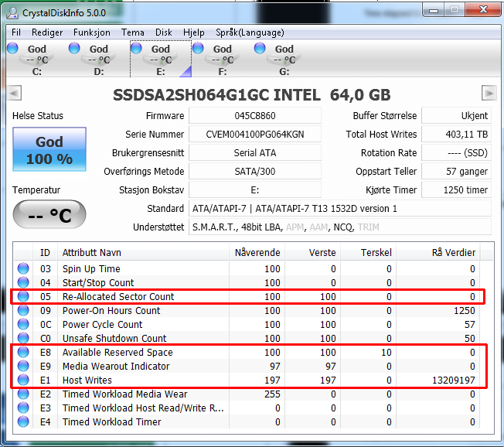Image resolution: width=504 pixels, height=447 pixels.
Task: Select the Power-On Hours Count attribute name
Action: coord(111,310)
